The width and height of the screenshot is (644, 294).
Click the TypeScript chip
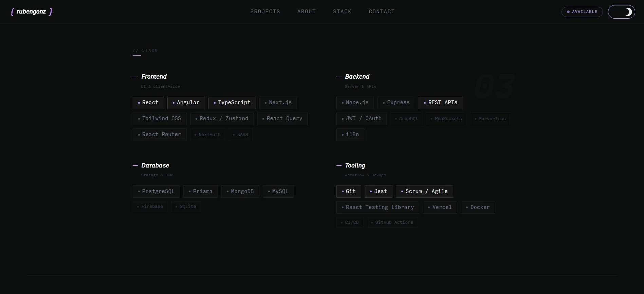point(232,103)
